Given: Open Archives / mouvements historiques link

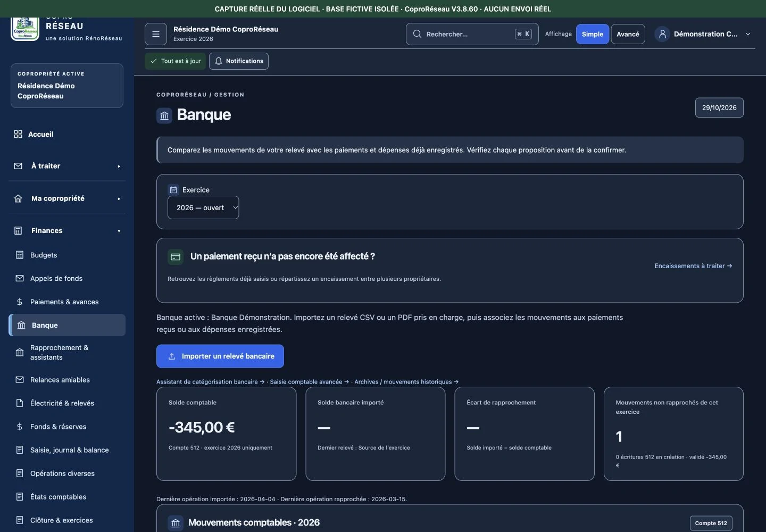Looking at the screenshot, I should (406, 382).
